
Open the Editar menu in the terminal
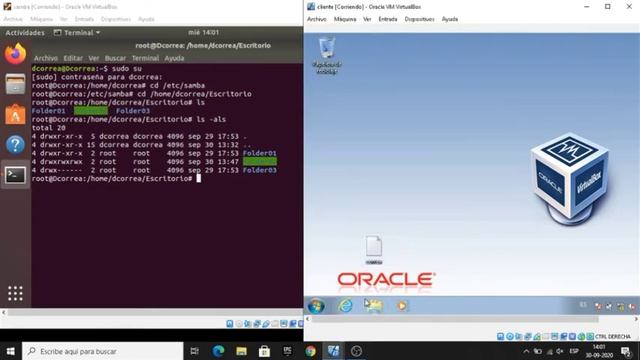point(73,58)
